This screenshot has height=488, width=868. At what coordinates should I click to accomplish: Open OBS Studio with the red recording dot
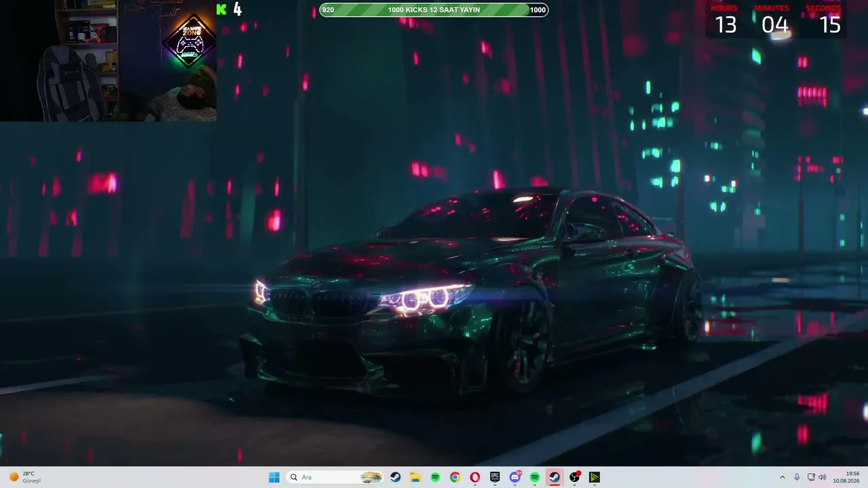pos(575,477)
